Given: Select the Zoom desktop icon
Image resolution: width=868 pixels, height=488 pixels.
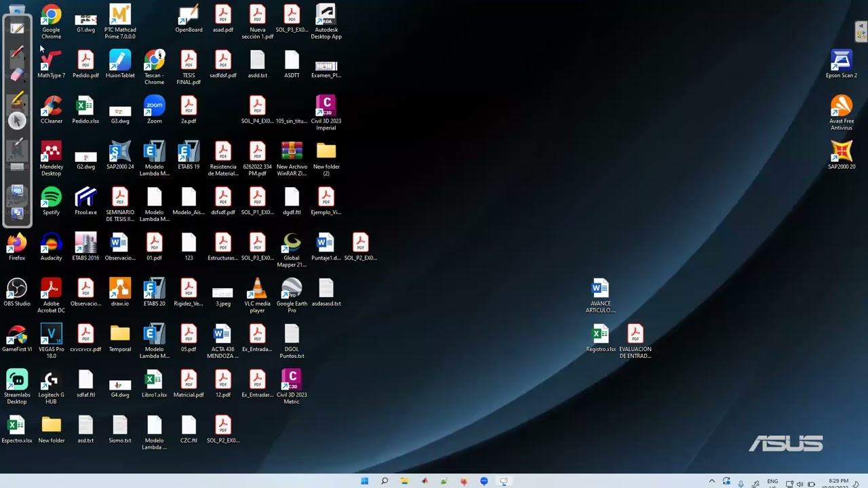Looking at the screenshot, I should pos(154,109).
